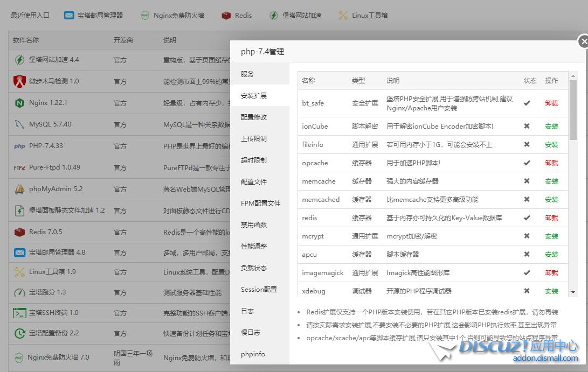Uninstall the redis extension
This screenshot has height=372, width=588.
[x=551, y=217]
